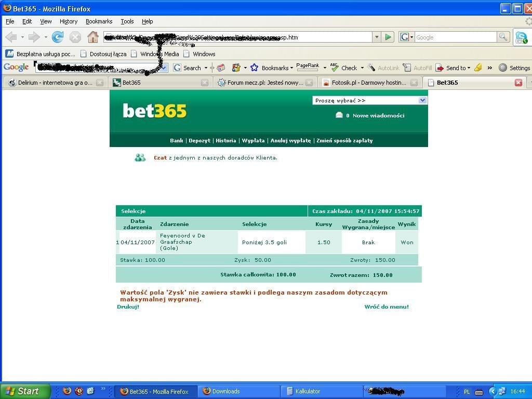This screenshot has width=532, height=399.
Task: Open Downloads window from taskbar
Action: pos(239,391)
